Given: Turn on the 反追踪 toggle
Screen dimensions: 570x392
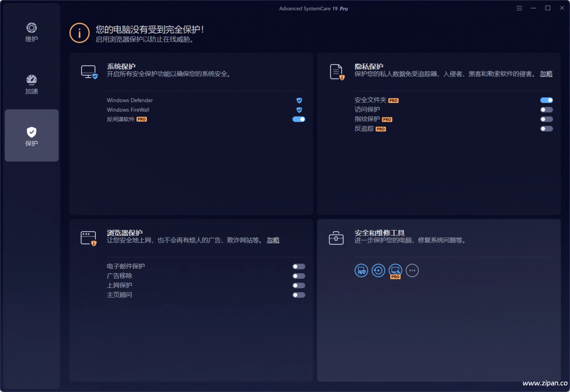Looking at the screenshot, I should [547, 129].
